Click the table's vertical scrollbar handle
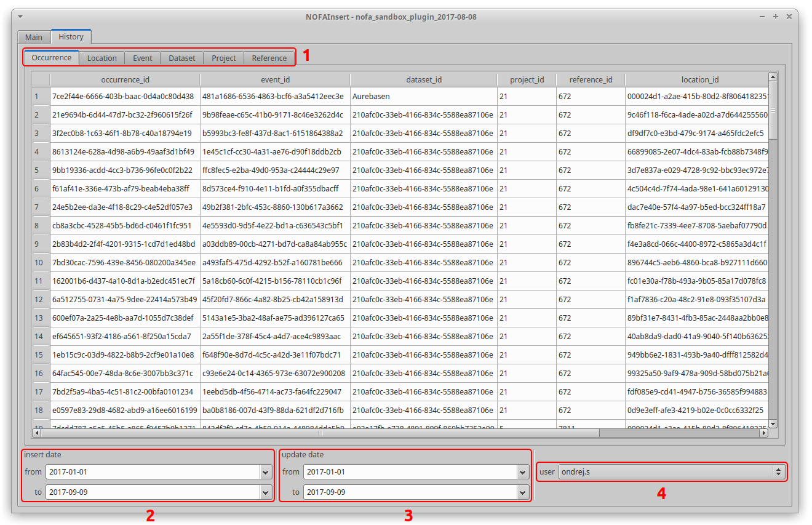The image size is (812, 525). pos(773,110)
